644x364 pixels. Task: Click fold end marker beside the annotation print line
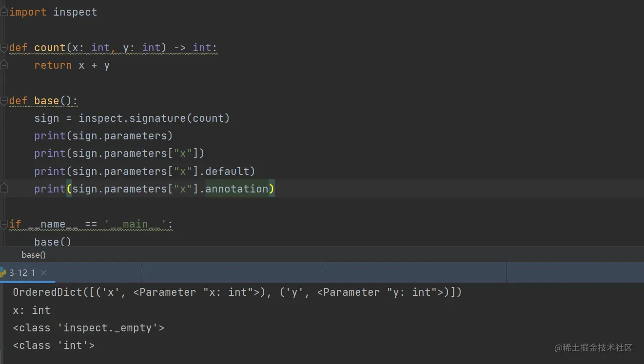point(4,189)
